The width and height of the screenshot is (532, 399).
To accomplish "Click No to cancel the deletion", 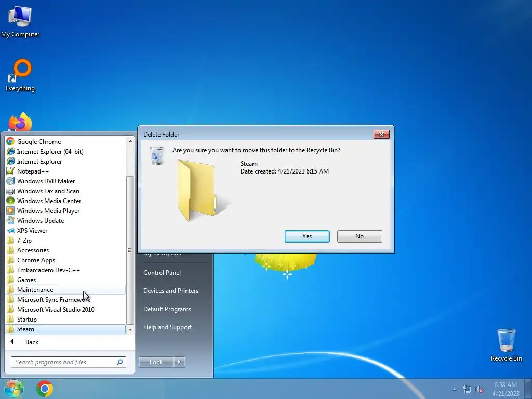I will [x=360, y=236].
